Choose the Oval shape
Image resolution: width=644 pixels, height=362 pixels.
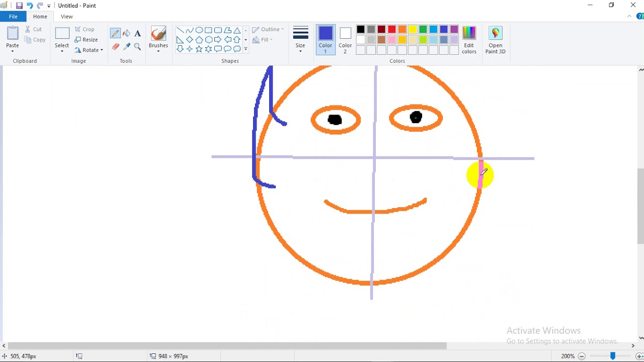(x=199, y=30)
